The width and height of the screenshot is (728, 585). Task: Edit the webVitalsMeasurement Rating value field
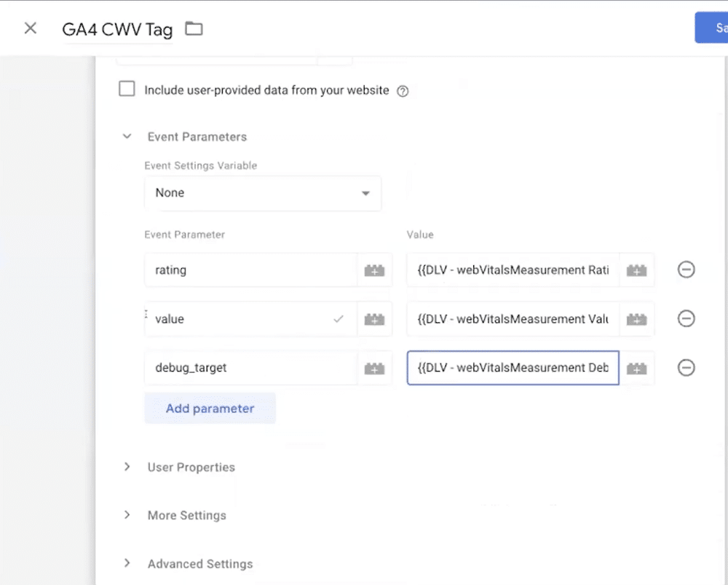(513, 270)
